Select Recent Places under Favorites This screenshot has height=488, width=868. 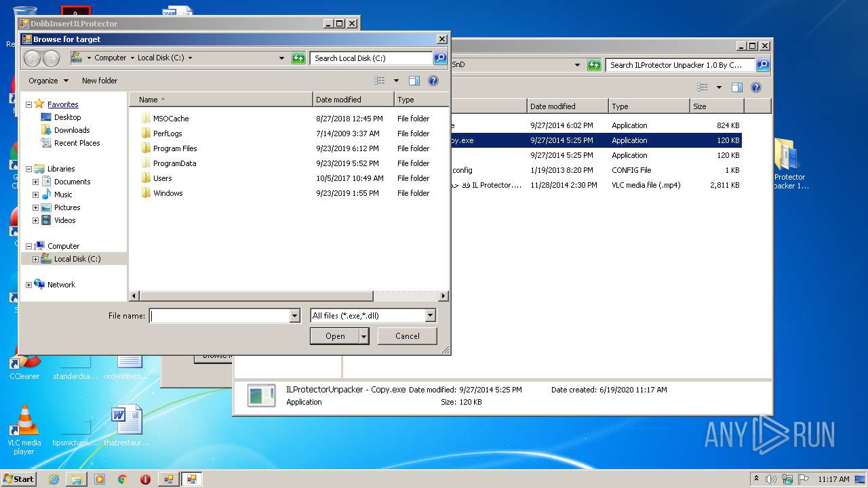77,143
